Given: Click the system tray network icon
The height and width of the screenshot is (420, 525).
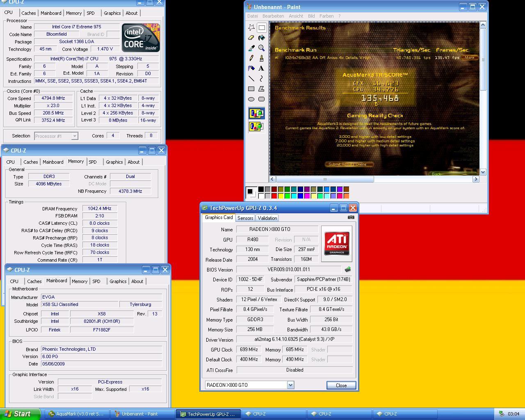Looking at the screenshot, I should [501, 414].
